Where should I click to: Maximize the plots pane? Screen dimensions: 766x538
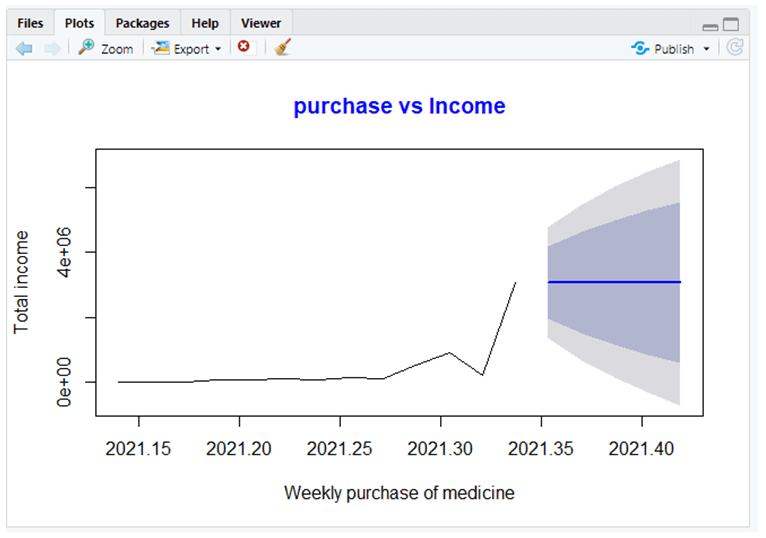731,24
